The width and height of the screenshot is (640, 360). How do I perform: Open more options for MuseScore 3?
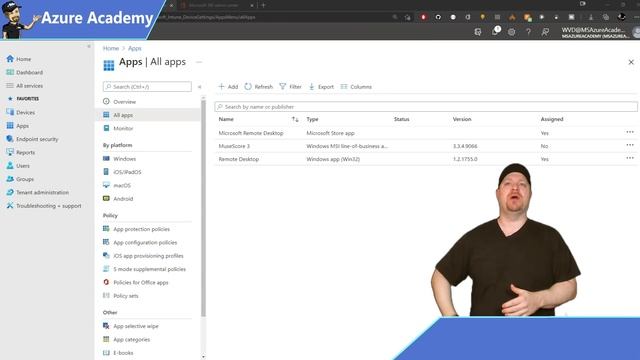click(630, 145)
